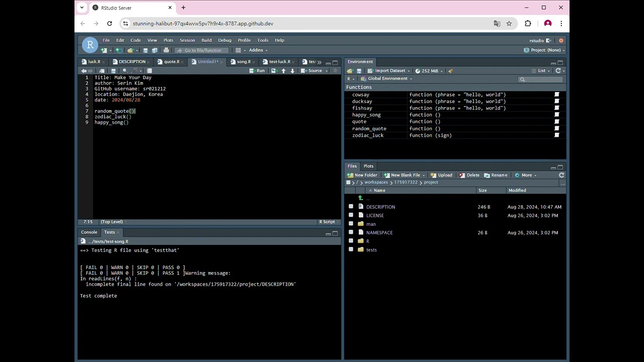Click the Environment search box
The height and width of the screenshot is (362, 644).
point(540,79)
